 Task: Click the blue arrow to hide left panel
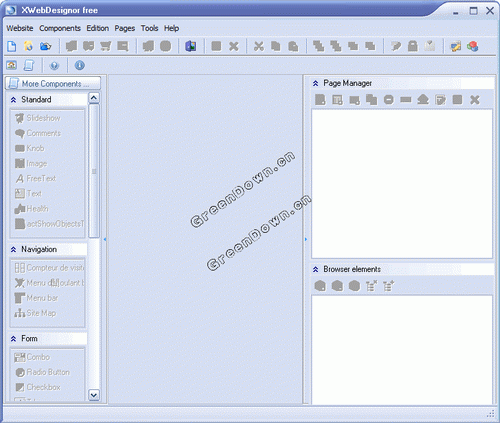(x=105, y=239)
